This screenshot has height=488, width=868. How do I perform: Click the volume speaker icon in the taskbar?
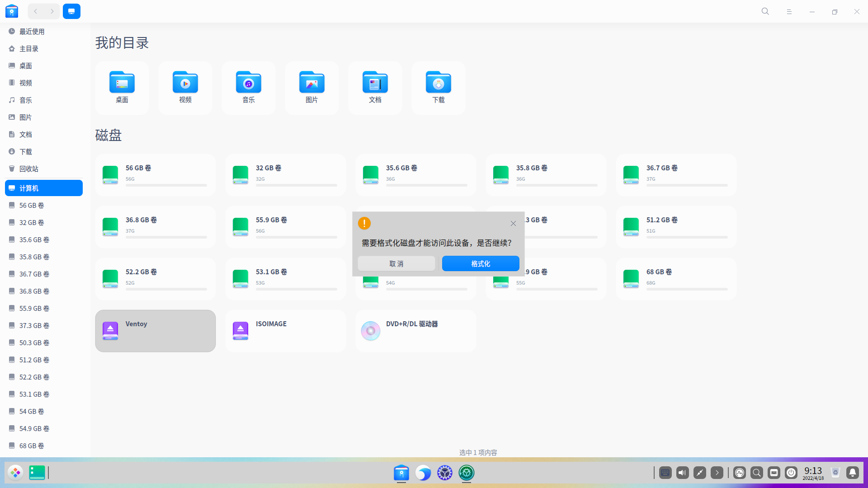pyautogui.click(x=682, y=473)
